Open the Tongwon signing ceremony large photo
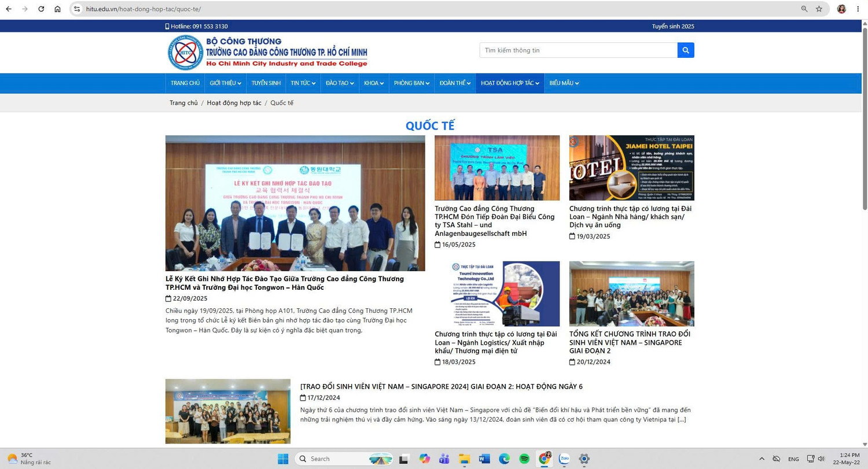The height and width of the screenshot is (469, 868). (295, 203)
